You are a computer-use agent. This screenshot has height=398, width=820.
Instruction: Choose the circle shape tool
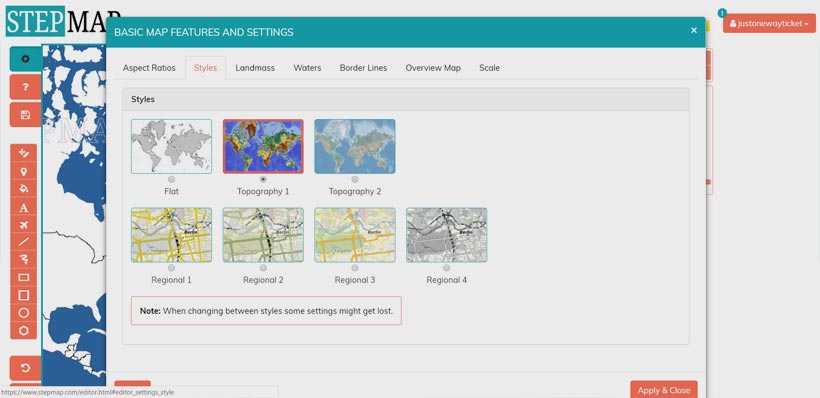(x=24, y=313)
